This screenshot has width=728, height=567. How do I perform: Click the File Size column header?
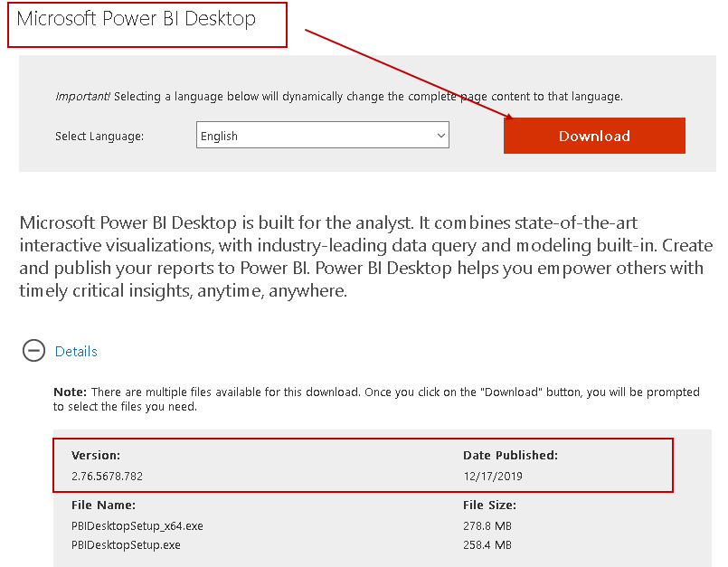pos(488,505)
